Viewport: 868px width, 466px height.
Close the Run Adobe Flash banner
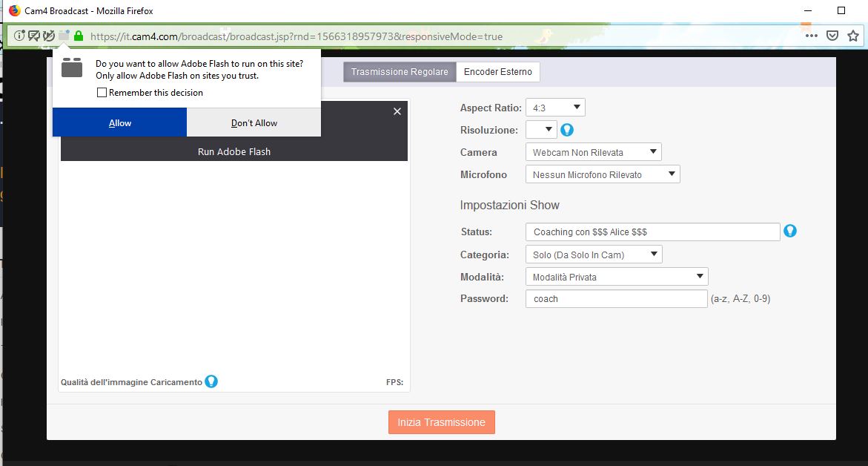click(397, 111)
